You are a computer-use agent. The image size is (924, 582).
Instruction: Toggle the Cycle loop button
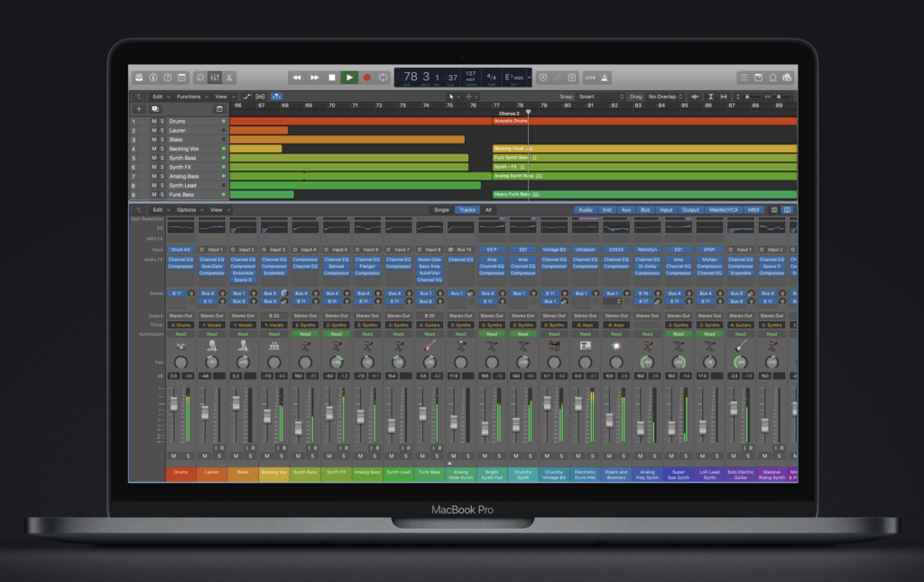tap(383, 78)
